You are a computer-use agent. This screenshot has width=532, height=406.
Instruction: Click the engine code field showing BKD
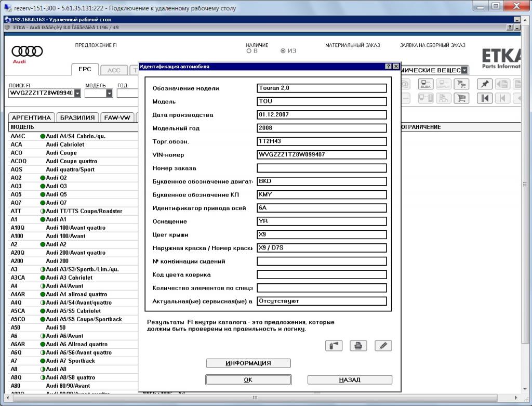click(x=322, y=181)
